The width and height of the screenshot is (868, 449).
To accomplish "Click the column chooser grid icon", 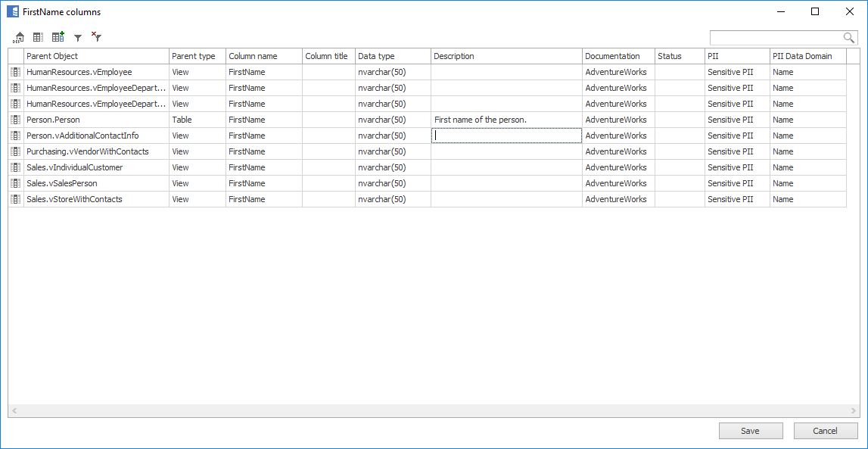I will pos(38,37).
